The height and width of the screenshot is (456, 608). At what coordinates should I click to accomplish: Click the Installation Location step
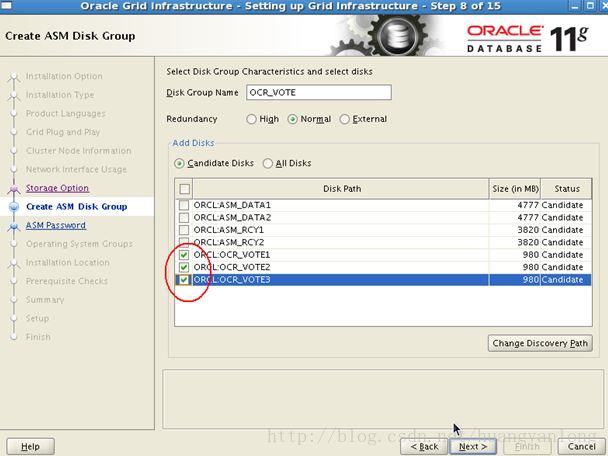[67, 263]
